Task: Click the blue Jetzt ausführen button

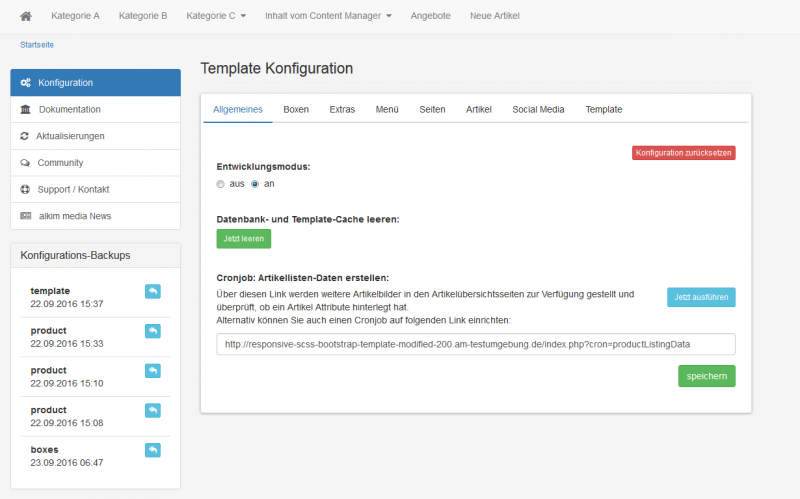Action: tap(701, 297)
